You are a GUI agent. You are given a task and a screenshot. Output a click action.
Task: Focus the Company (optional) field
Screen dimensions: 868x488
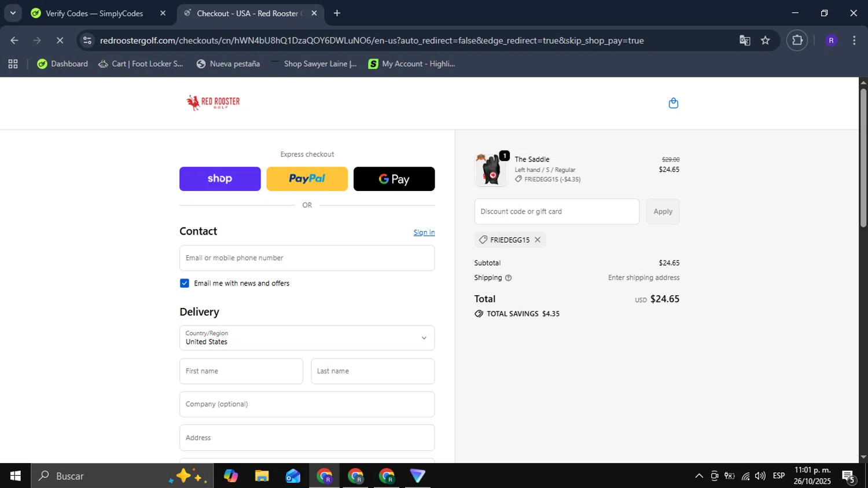click(307, 404)
